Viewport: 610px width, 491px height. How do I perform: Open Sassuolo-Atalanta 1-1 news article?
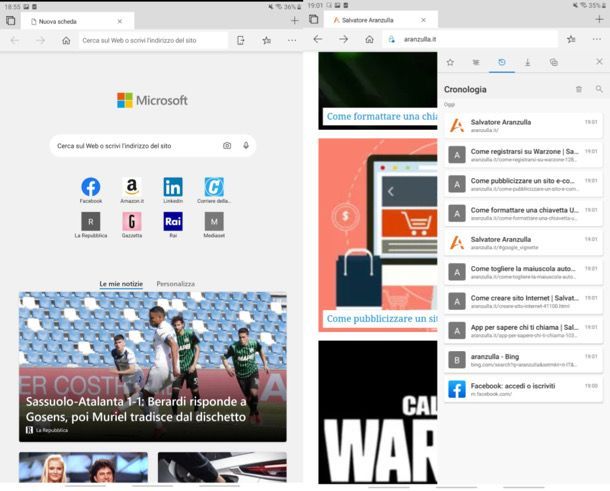coord(153,367)
